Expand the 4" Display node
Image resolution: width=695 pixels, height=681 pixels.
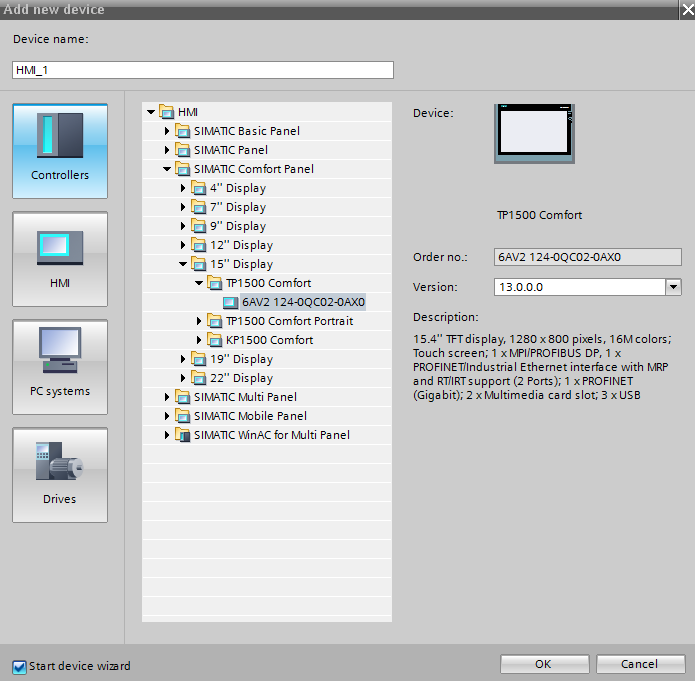183,188
